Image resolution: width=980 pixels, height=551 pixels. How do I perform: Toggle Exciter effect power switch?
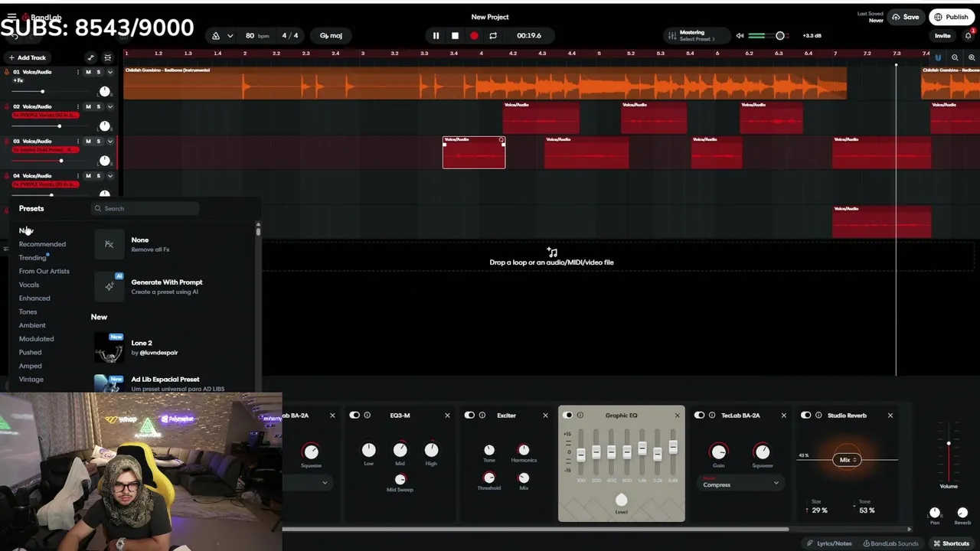pos(470,416)
